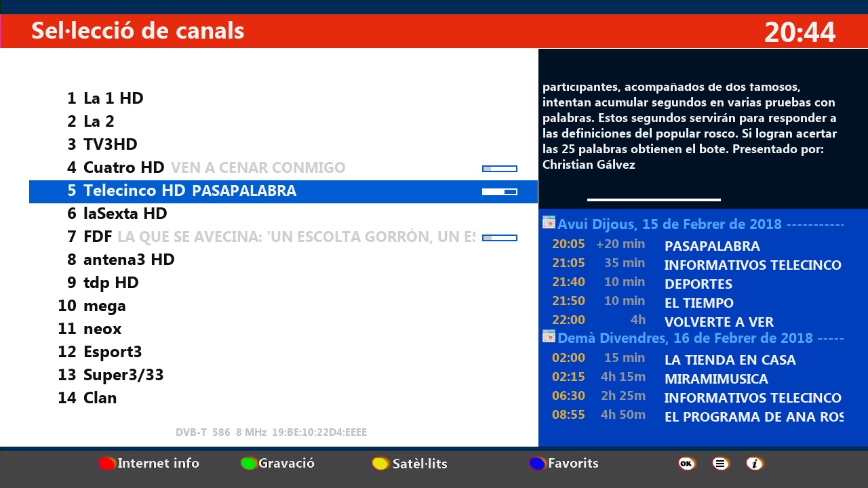Select channel 6 laSexta HD
868x488 pixels.
(x=283, y=213)
